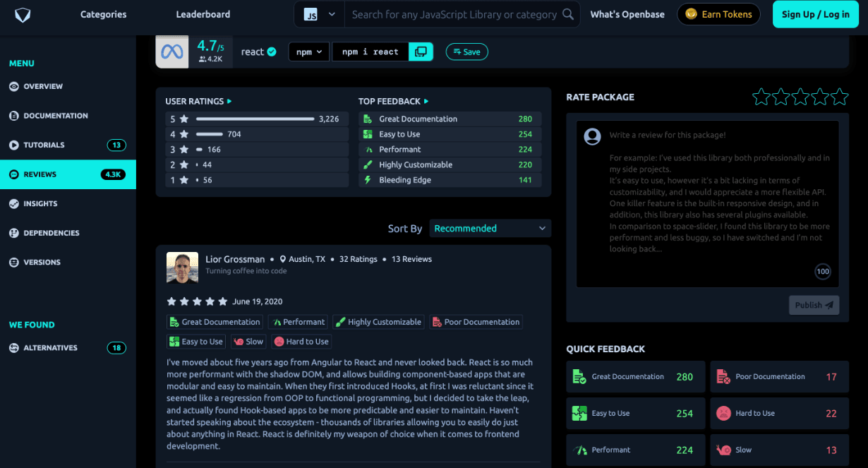Click the Sign Up / Log in button
Viewport: 868px width, 468px height.
point(816,14)
